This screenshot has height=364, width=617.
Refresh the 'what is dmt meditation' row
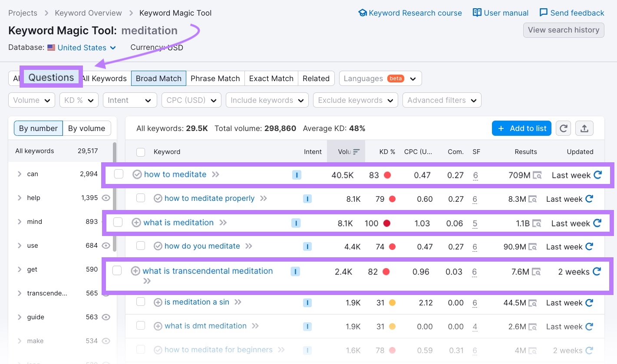click(589, 326)
